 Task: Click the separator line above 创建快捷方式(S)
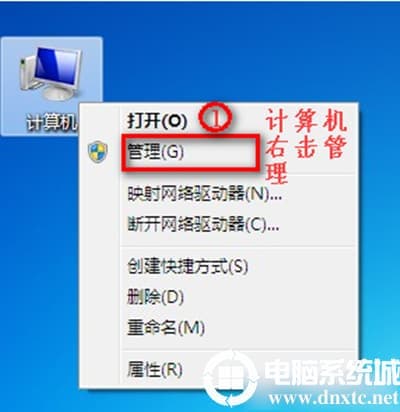[x=239, y=247]
